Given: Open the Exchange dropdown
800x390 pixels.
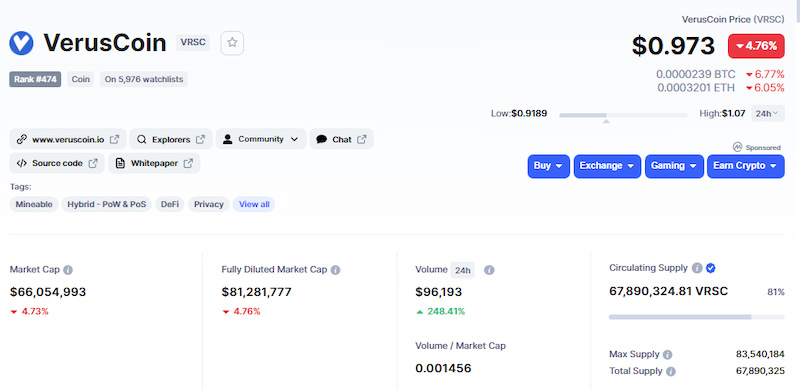Looking at the screenshot, I should point(607,166).
